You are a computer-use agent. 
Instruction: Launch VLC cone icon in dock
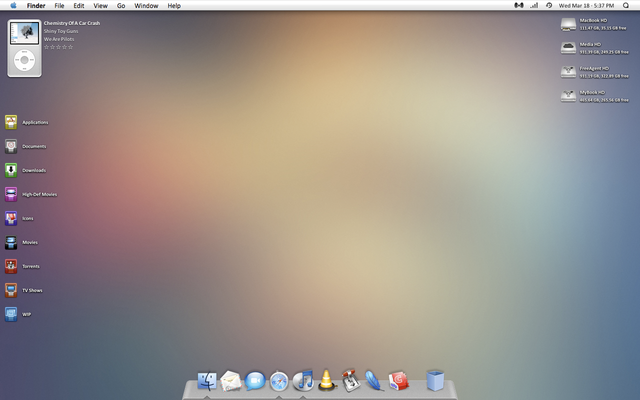[x=327, y=380]
